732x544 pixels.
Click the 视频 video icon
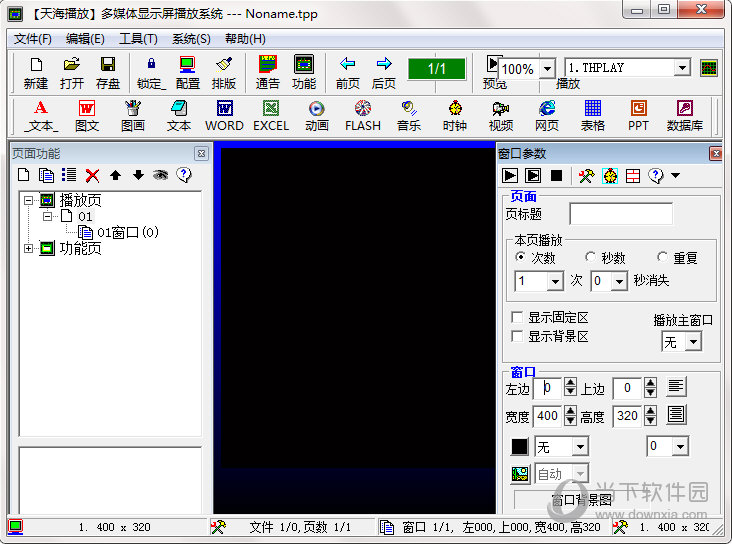(501, 115)
